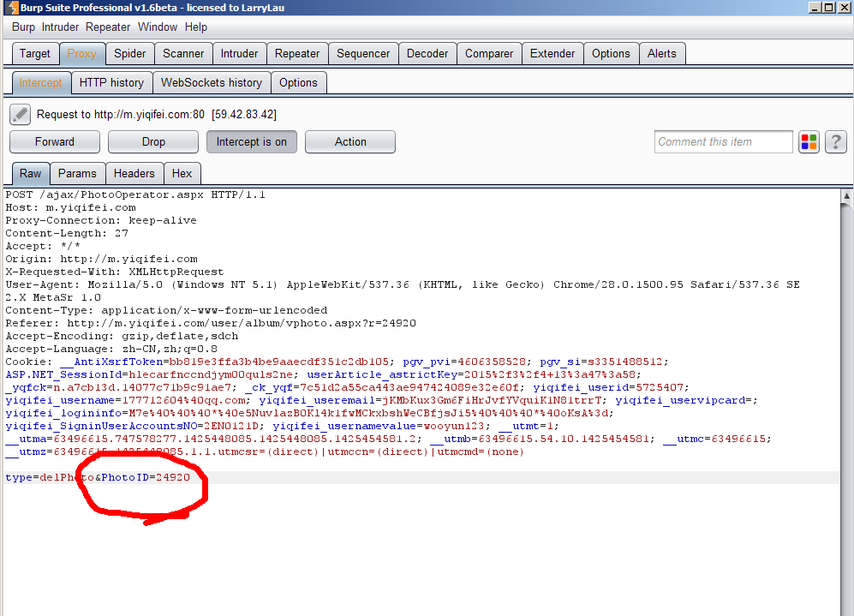Switch to the Comparer tab
The height and width of the screenshot is (616, 854).
coord(489,53)
